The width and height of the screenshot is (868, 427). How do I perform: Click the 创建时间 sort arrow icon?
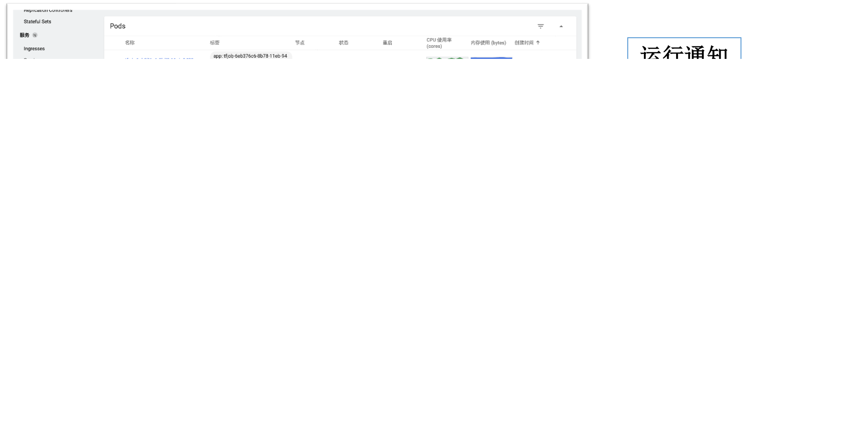coord(538,42)
